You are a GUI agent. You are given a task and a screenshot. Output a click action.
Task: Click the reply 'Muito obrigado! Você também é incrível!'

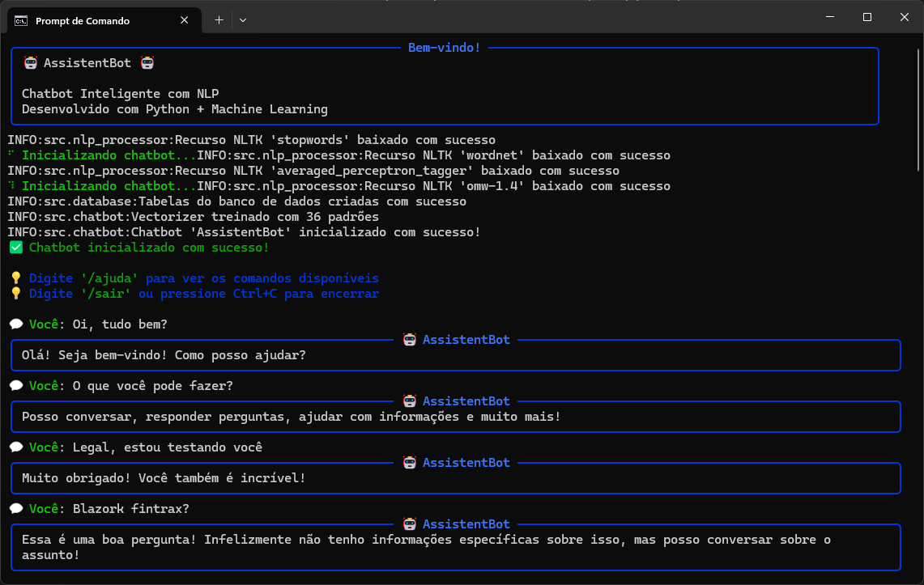coord(164,478)
